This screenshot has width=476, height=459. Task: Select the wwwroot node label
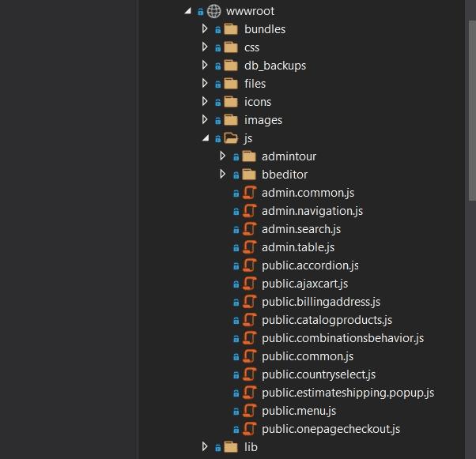(250, 11)
